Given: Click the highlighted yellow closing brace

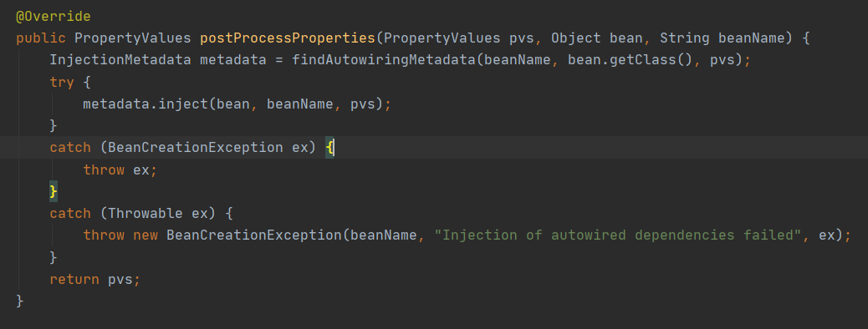Looking at the screenshot, I should pos(54,191).
